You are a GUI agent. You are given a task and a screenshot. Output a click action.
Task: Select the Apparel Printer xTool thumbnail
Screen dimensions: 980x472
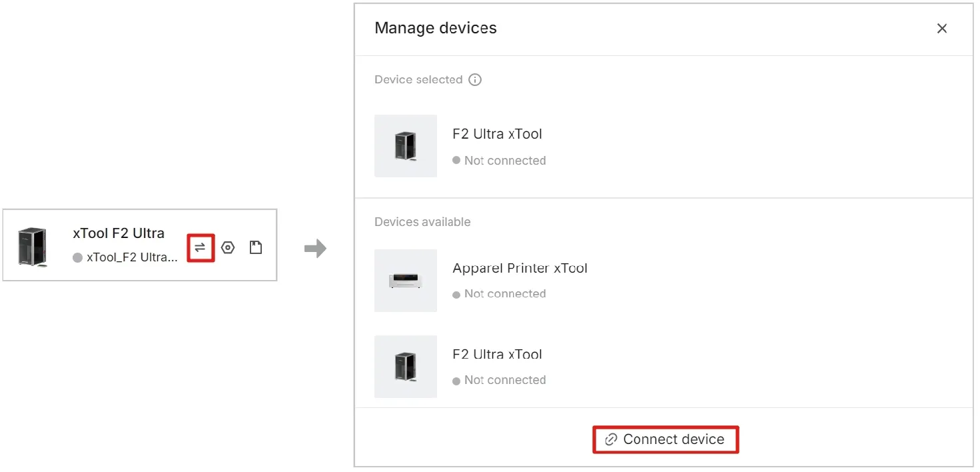(x=406, y=281)
